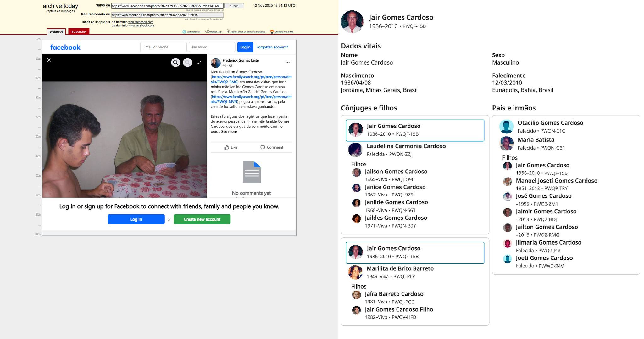Enter fullscreen mode for the photo
Screen dimensions: 644x339
[199, 63]
